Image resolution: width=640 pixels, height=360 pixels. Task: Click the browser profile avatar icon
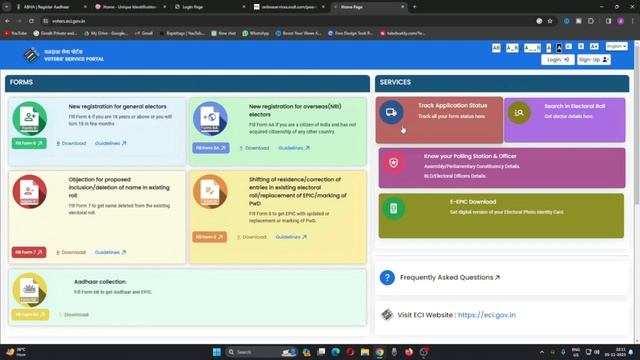[621, 21]
